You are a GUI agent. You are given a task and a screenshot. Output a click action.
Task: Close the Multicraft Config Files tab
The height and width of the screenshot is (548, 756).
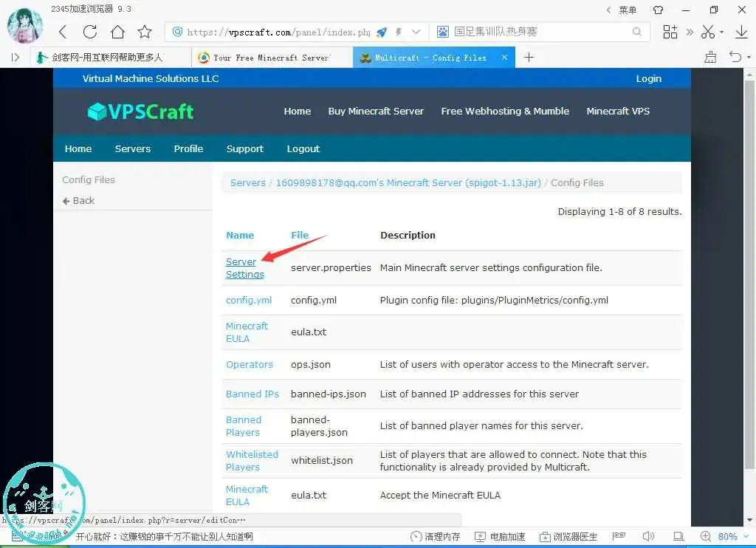click(504, 58)
